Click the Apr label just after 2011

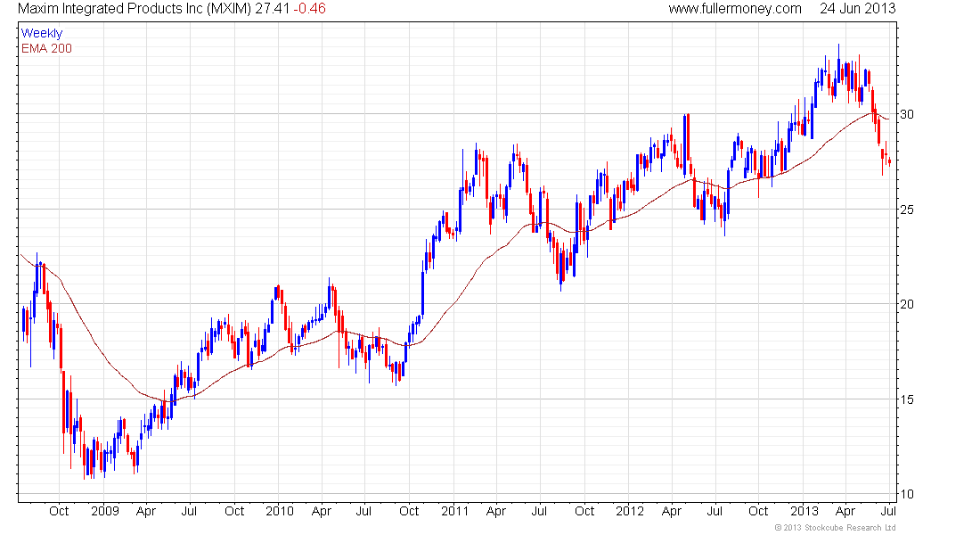click(495, 511)
